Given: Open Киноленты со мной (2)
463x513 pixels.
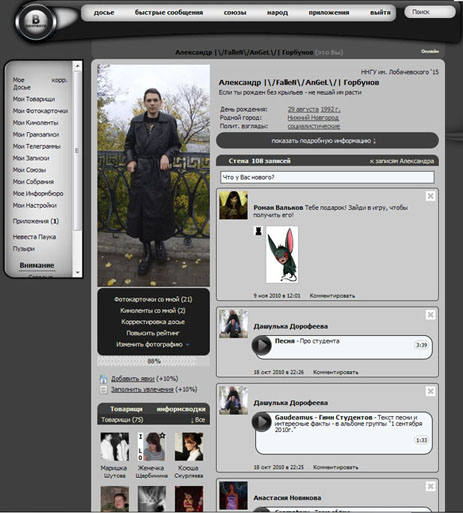Looking at the screenshot, I should pos(153,311).
